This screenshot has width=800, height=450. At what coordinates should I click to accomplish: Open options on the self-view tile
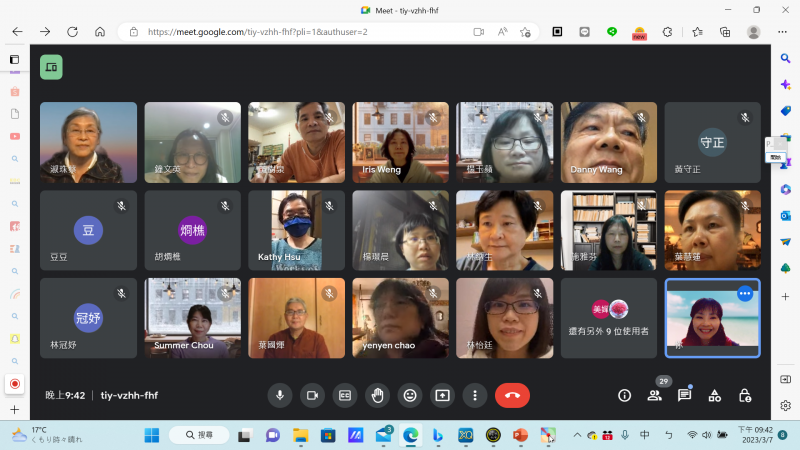tap(744, 293)
